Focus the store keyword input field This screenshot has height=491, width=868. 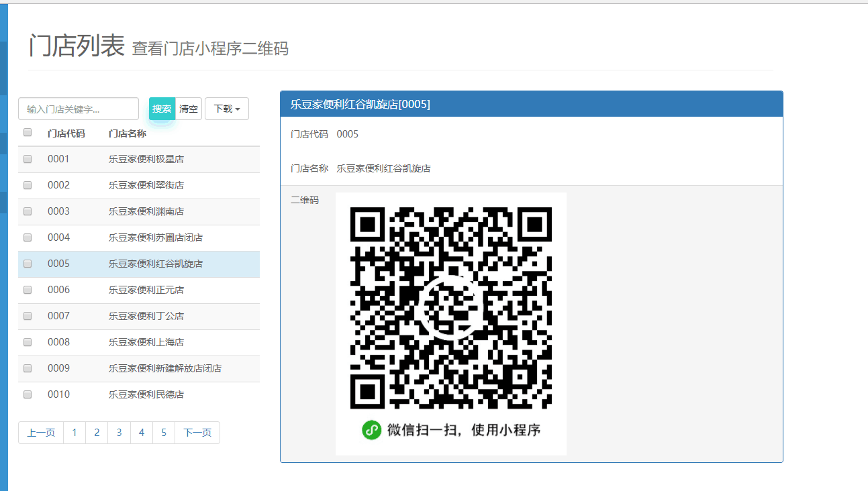79,109
